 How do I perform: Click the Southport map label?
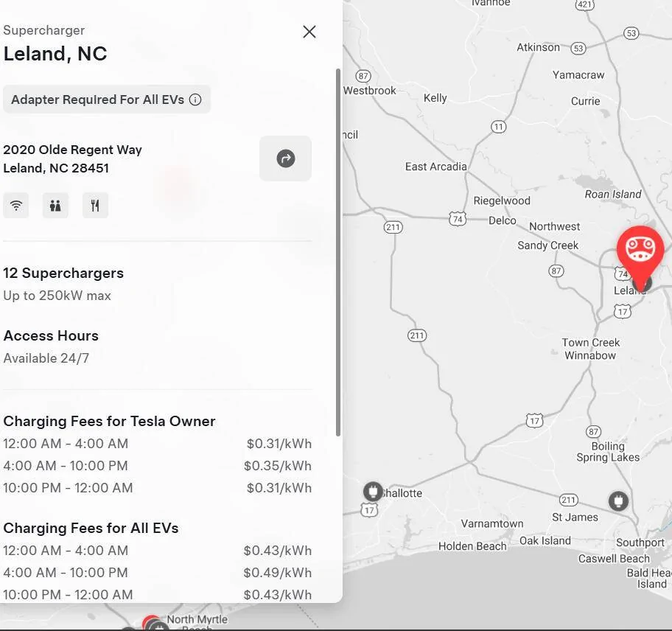640,543
